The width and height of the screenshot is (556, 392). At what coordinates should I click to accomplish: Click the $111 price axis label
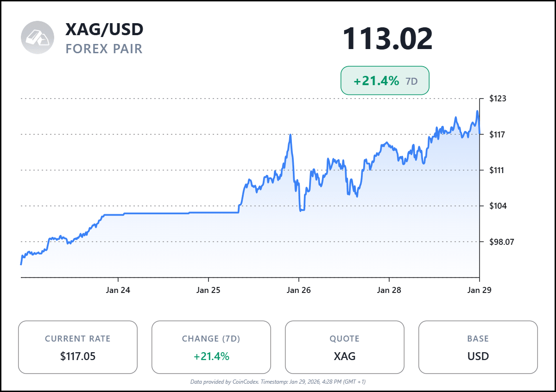[498, 170]
